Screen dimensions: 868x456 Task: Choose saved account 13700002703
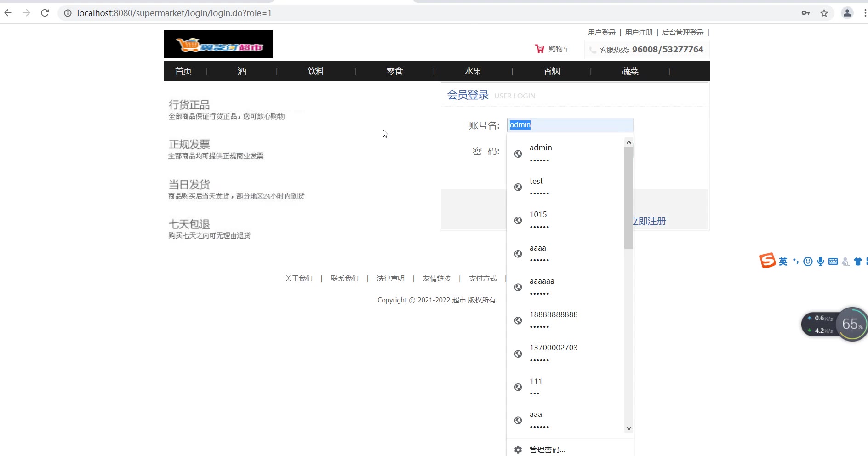click(565, 353)
